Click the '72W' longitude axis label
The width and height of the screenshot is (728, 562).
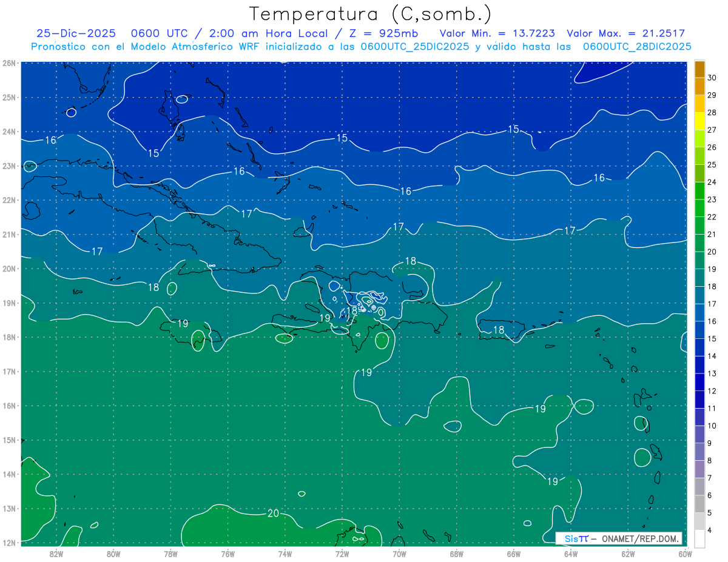342,554
